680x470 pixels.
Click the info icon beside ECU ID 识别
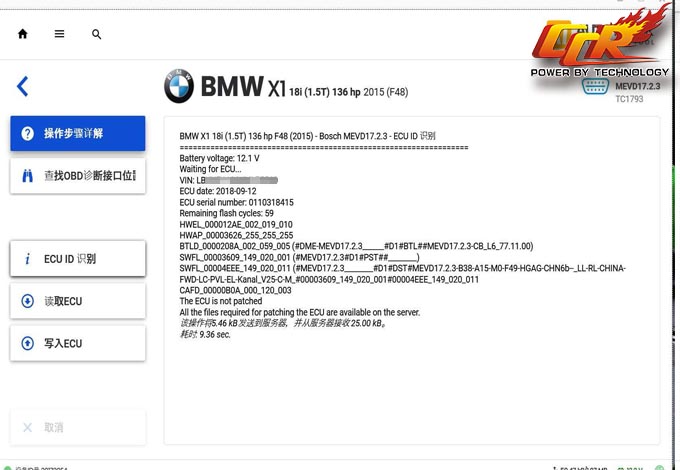pyautogui.click(x=27, y=259)
